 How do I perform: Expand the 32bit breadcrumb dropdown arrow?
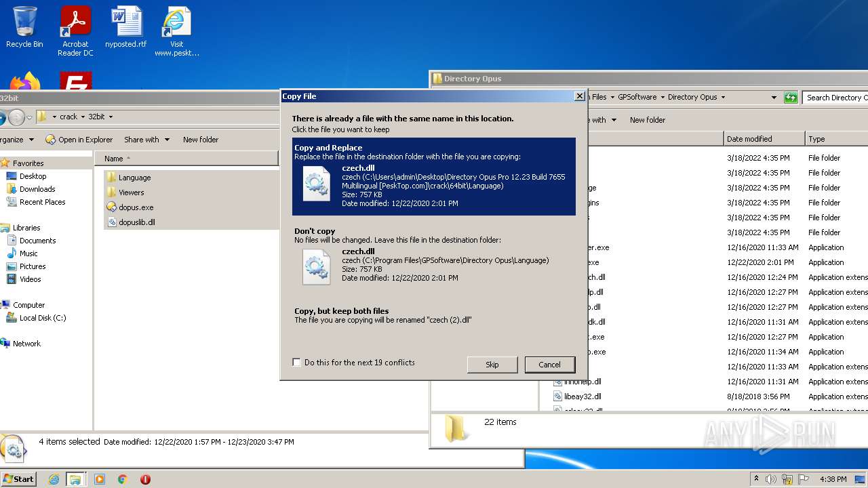(x=111, y=117)
